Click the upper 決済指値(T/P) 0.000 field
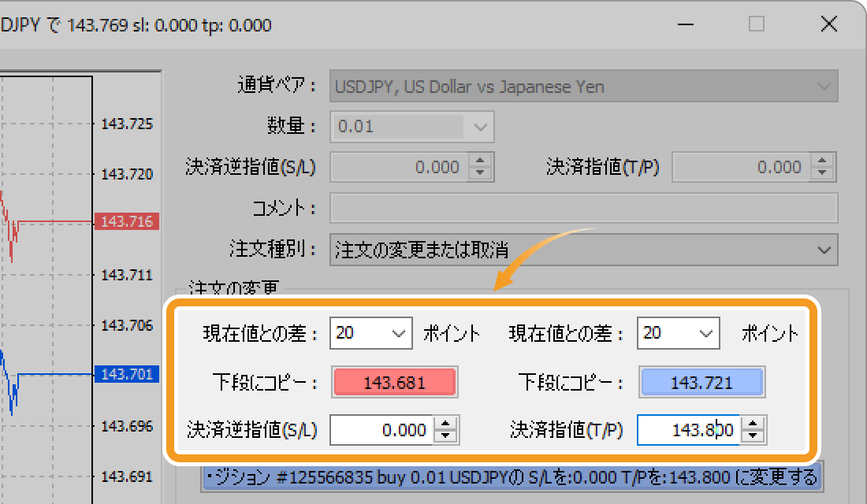Image resolution: width=867 pixels, height=504 pixels. pos(741,167)
